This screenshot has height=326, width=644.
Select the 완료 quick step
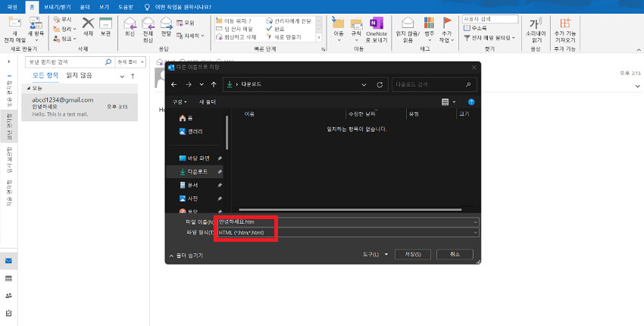pos(275,29)
